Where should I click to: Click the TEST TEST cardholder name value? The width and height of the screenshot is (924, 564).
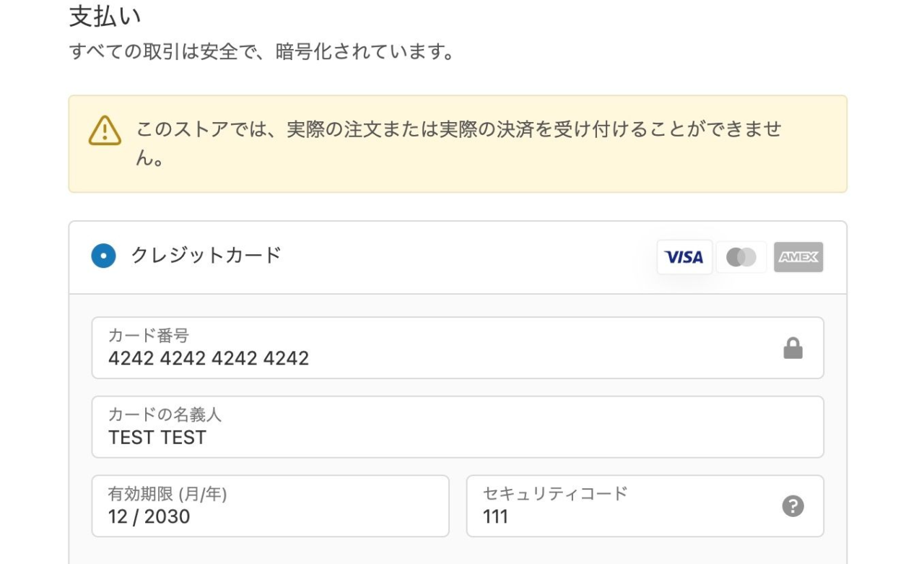(157, 438)
